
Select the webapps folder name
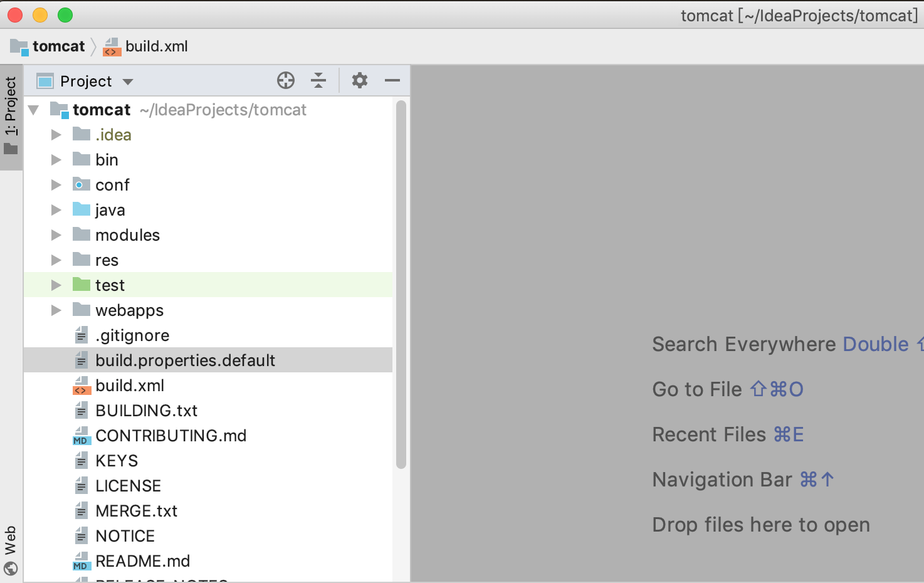click(130, 310)
